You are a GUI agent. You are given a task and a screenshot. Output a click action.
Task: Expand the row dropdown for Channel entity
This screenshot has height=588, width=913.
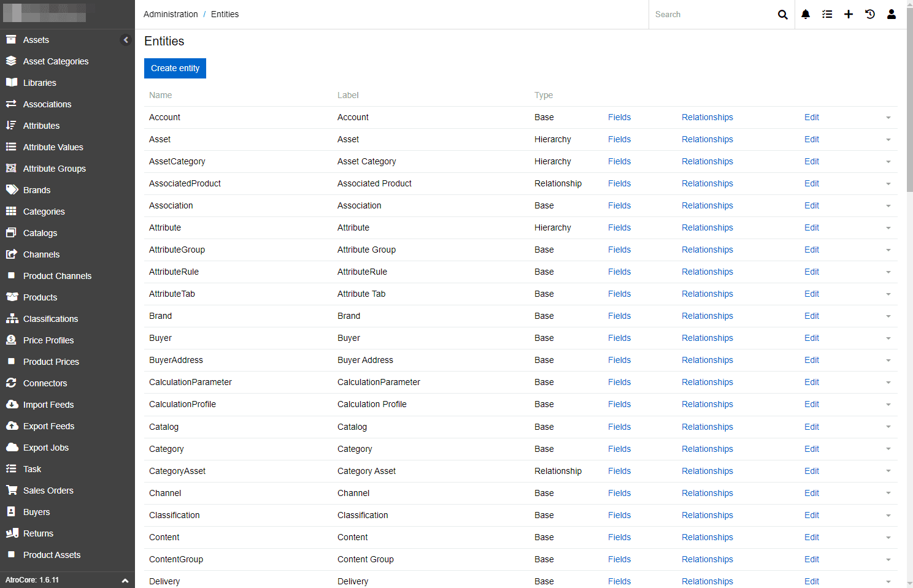pyautogui.click(x=888, y=494)
